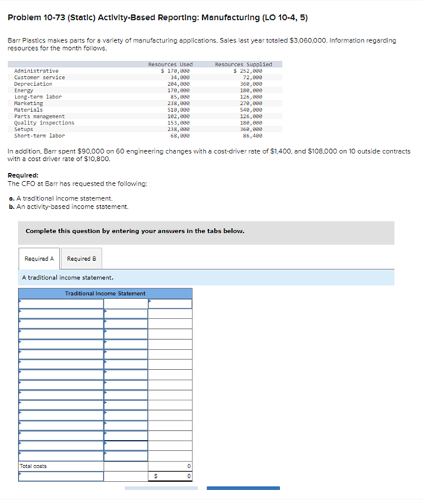The height and width of the screenshot is (504, 423).
Task: Click Short-term labor resources used value 68,000
Action: pyautogui.click(x=180, y=136)
